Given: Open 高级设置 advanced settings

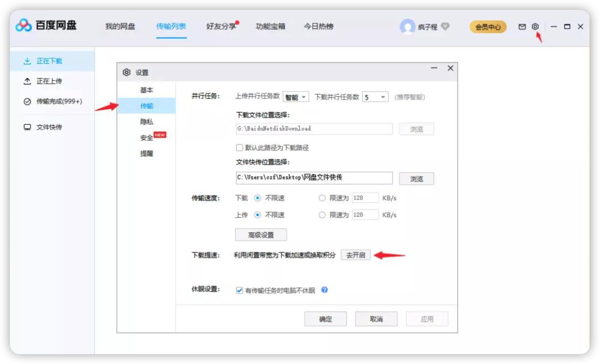Looking at the screenshot, I should (x=261, y=235).
